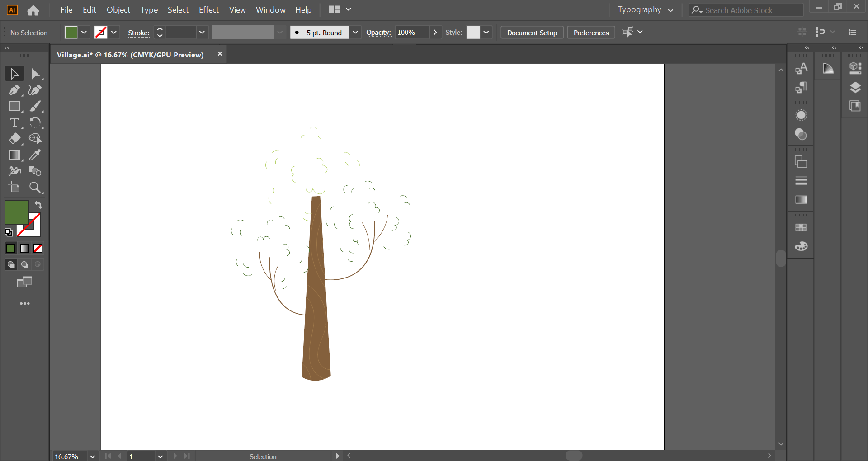The image size is (868, 461).
Task: Close the Village.ai document tab
Action: click(x=220, y=54)
